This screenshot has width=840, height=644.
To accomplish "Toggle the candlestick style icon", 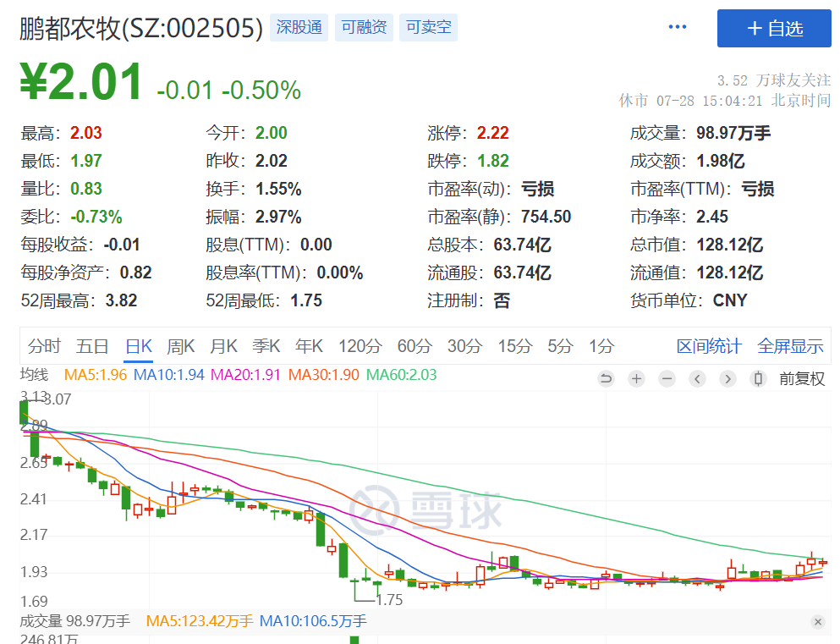I will click(x=758, y=379).
